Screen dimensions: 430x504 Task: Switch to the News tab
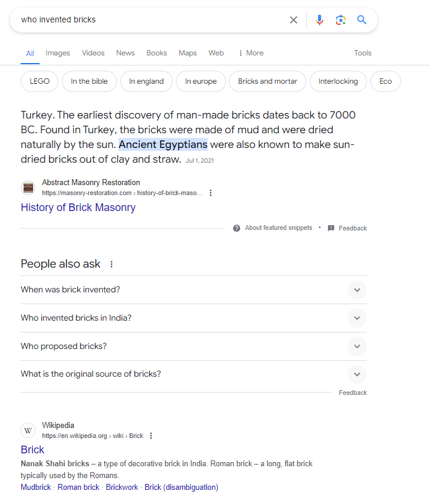(126, 53)
